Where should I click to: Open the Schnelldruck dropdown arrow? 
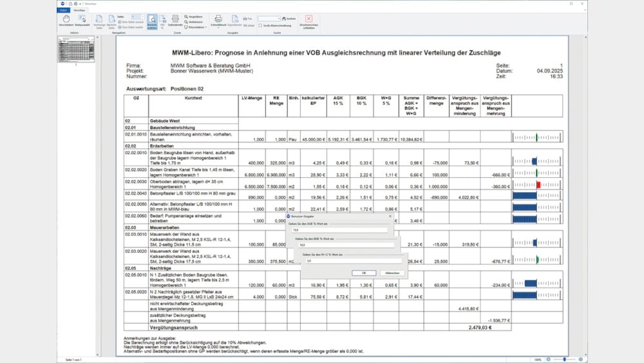pos(218,29)
